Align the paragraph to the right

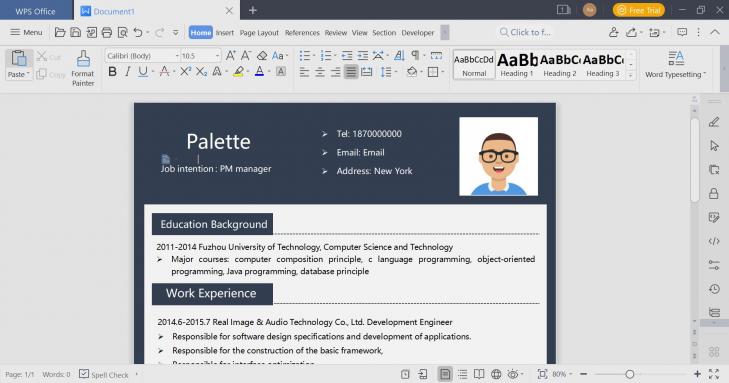(335, 72)
